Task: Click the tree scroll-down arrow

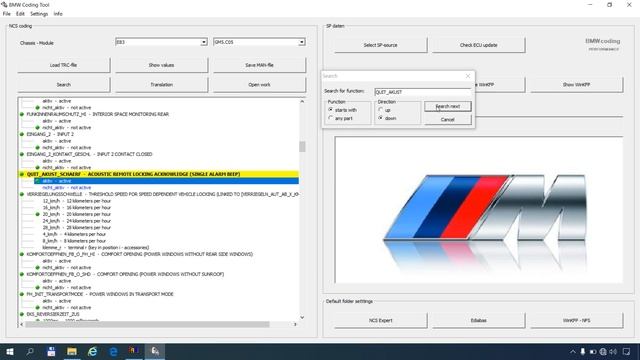Action: click(302, 317)
